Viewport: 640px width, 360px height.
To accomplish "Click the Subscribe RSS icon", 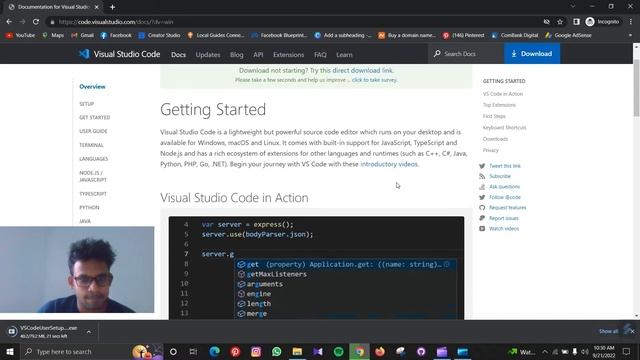I will tap(482, 176).
